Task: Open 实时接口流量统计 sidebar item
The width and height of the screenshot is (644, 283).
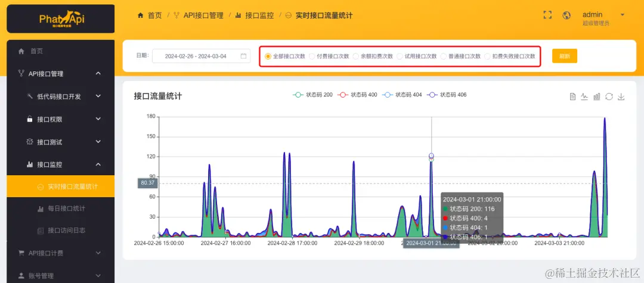Action: 60,186
